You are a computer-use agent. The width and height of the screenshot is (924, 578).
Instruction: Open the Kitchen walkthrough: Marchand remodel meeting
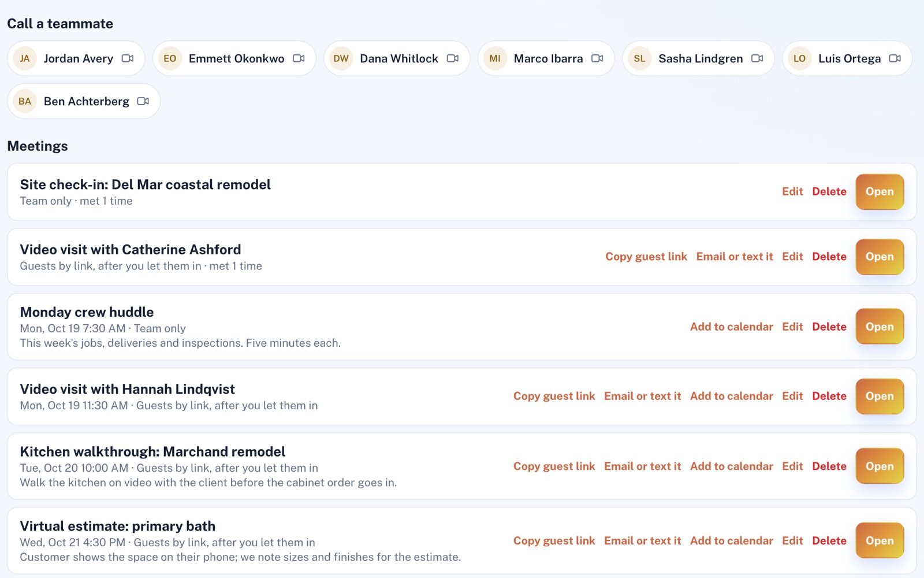[880, 466]
